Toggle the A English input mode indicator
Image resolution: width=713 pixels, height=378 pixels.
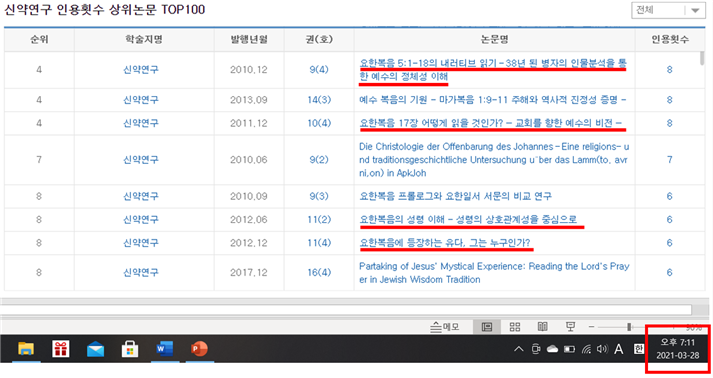coord(618,349)
